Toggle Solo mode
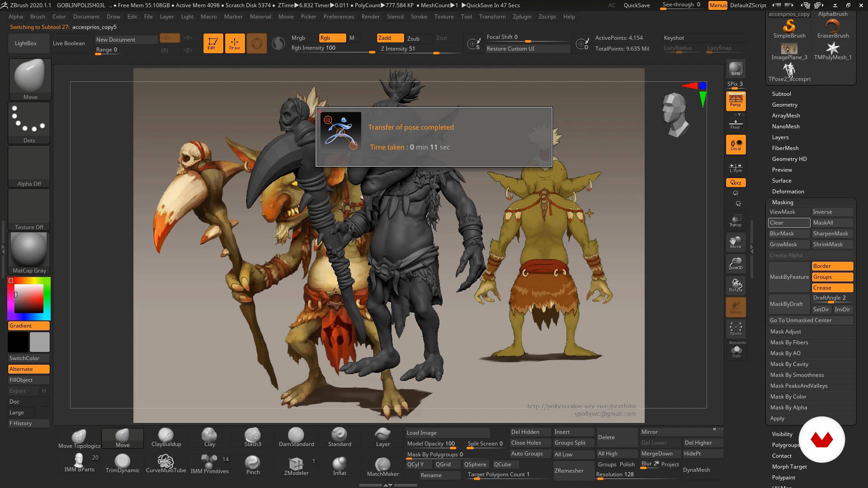 point(736,351)
